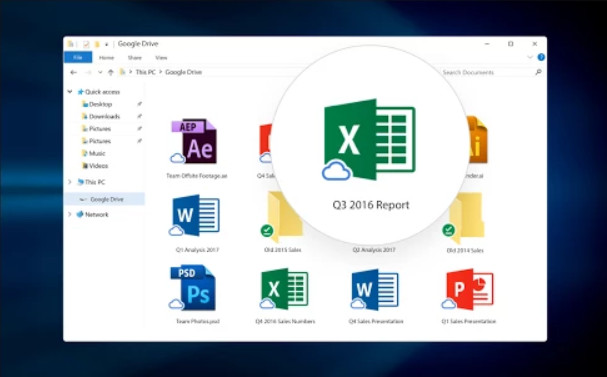Click the 'Q4 2016 Sales Numbers' file name

coord(285,321)
